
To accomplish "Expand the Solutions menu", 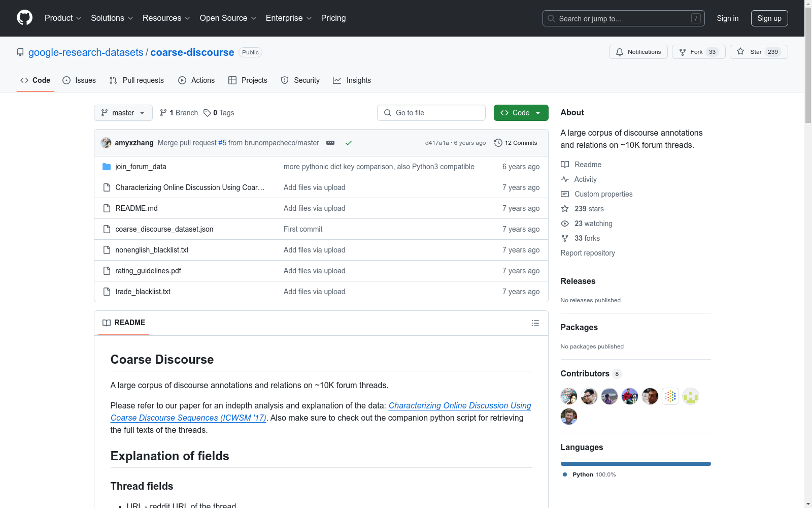I will [112, 18].
